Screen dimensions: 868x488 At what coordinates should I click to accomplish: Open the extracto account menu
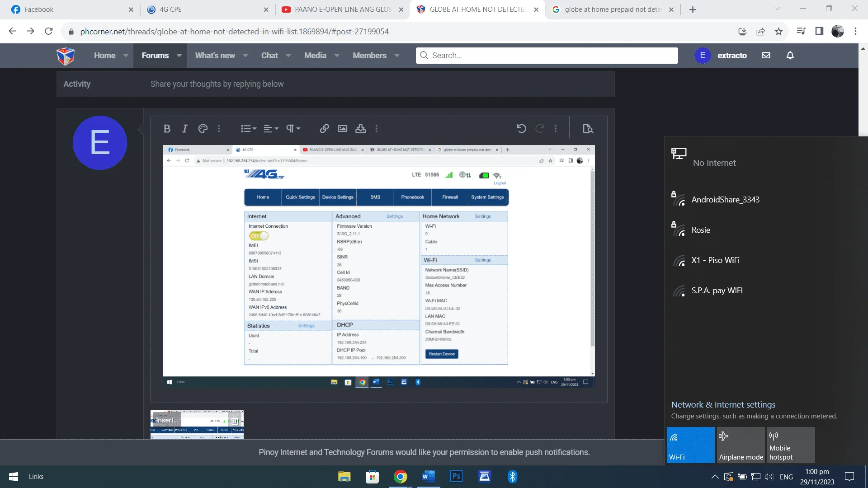click(721, 56)
